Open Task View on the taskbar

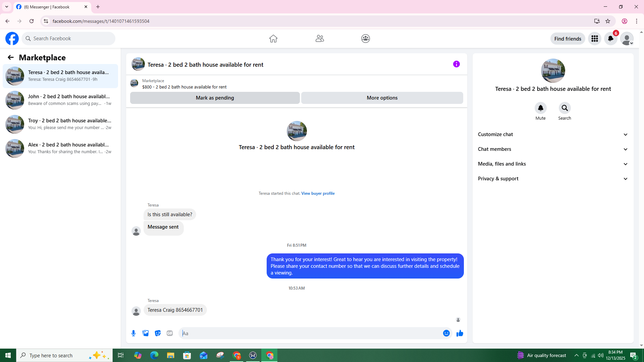point(121,355)
